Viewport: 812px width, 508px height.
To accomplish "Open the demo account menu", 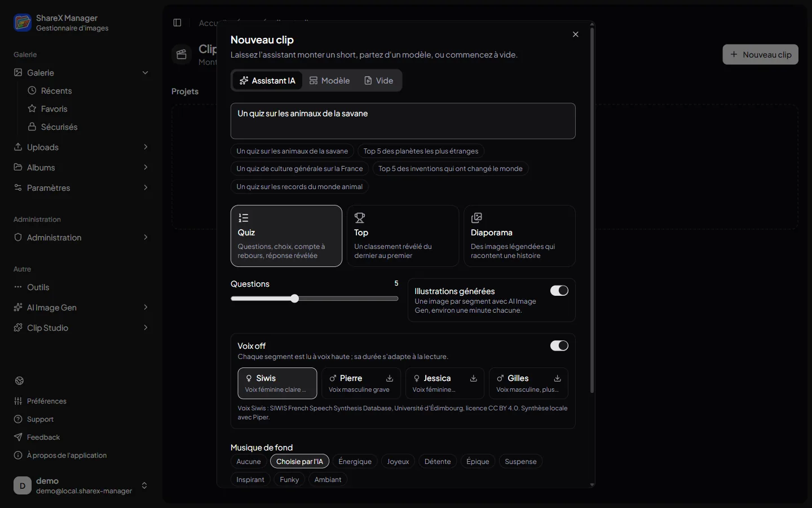I will click(81, 485).
